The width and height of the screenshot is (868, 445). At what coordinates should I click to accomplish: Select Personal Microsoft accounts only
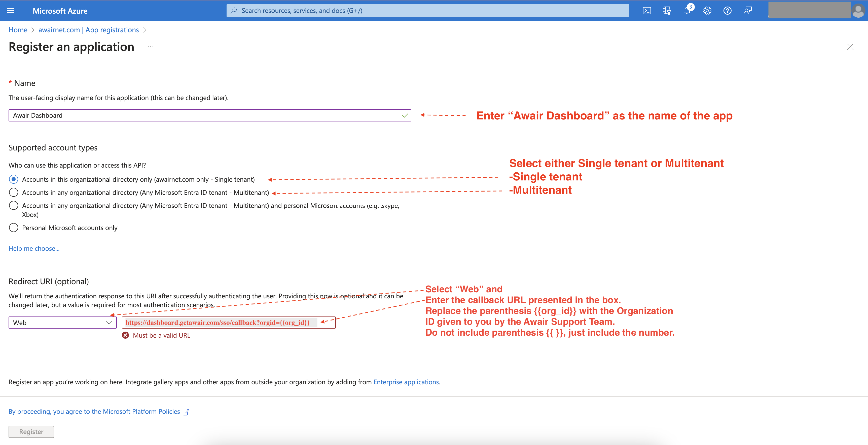(14, 228)
